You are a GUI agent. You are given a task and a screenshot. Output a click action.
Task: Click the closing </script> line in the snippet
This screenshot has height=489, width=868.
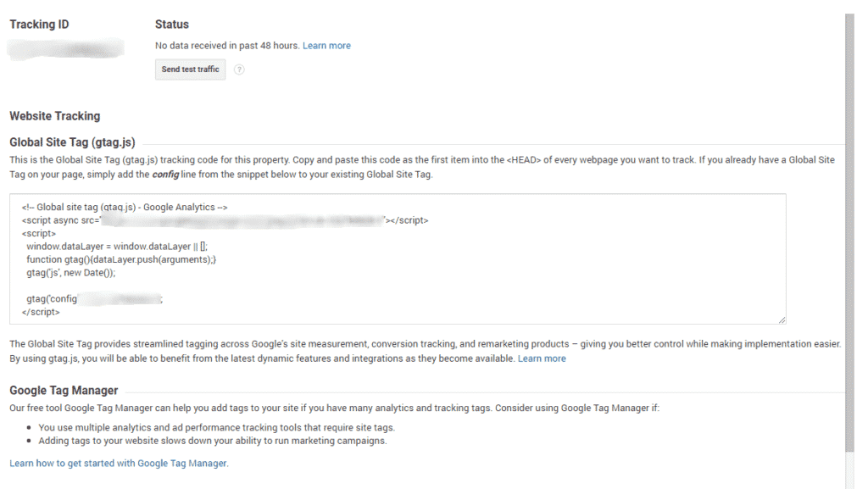41,312
